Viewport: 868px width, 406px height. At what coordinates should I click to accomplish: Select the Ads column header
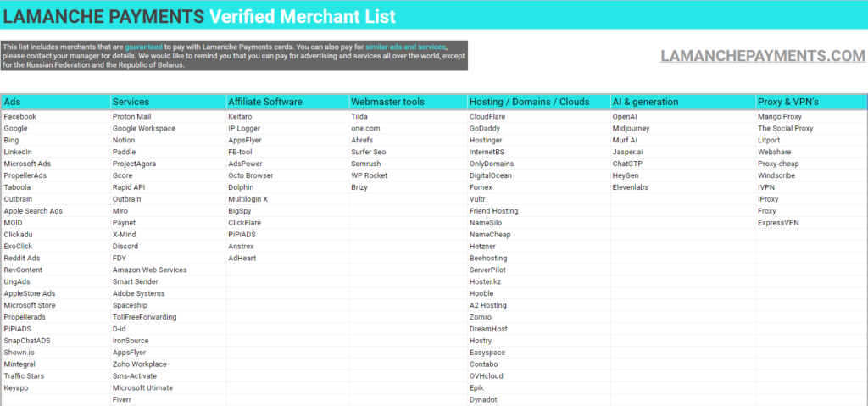point(55,102)
